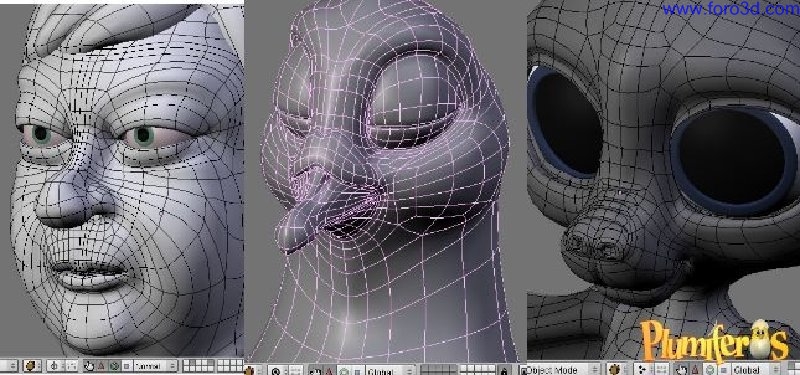Open Object Mode dropdown in right viewport
The image size is (800, 375).
560,369
